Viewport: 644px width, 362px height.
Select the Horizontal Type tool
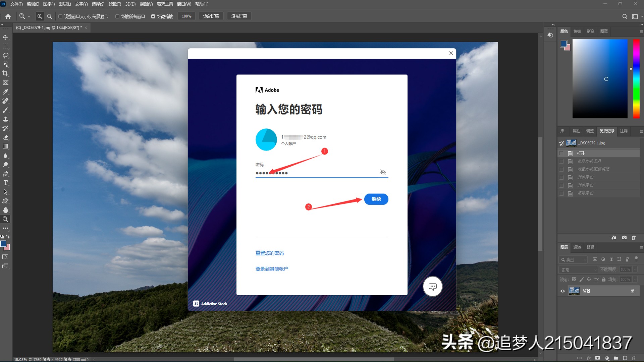(x=5, y=183)
